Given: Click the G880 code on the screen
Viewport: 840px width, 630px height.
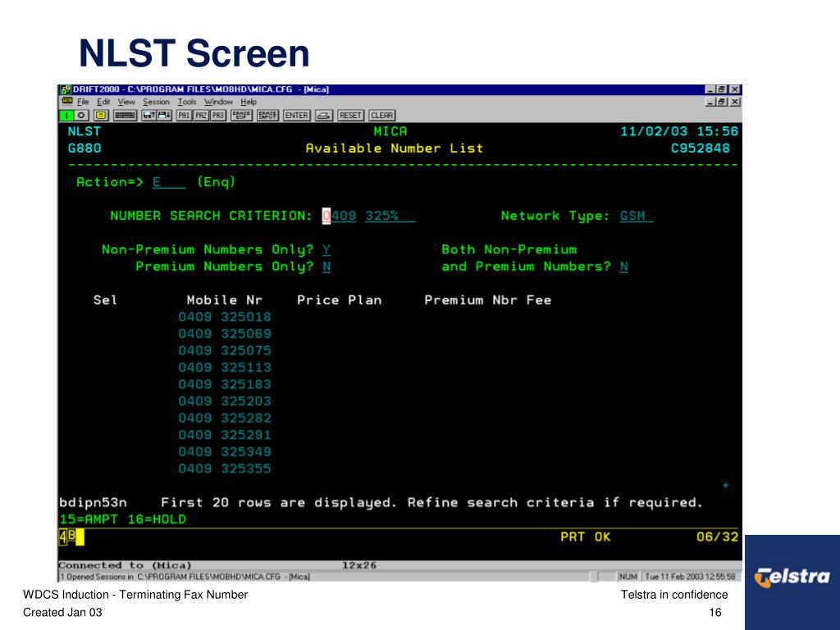Looking at the screenshot, I should tap(84, 148).
